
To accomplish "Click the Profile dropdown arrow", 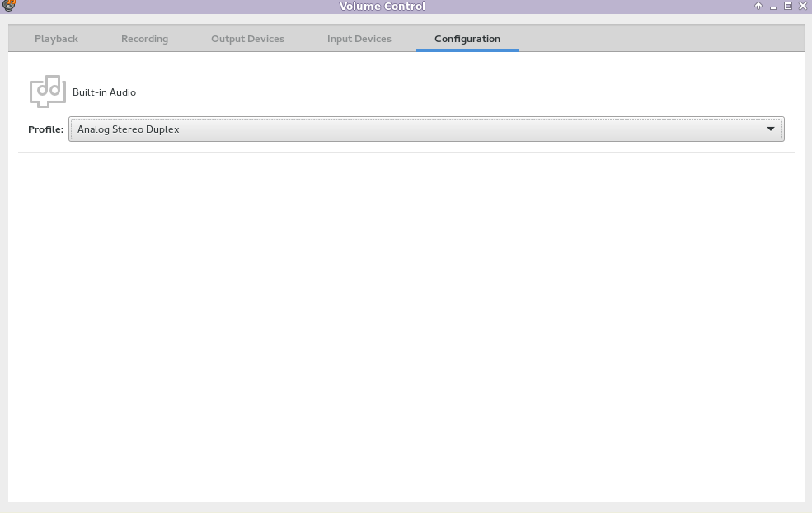I will pyautogui.click(x=771, y=129).
